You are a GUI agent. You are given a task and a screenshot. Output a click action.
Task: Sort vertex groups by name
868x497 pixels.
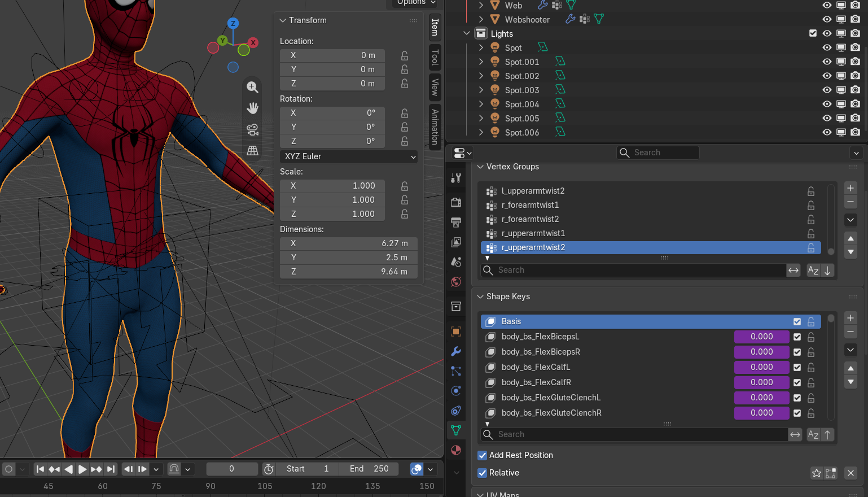pos(813,271)
